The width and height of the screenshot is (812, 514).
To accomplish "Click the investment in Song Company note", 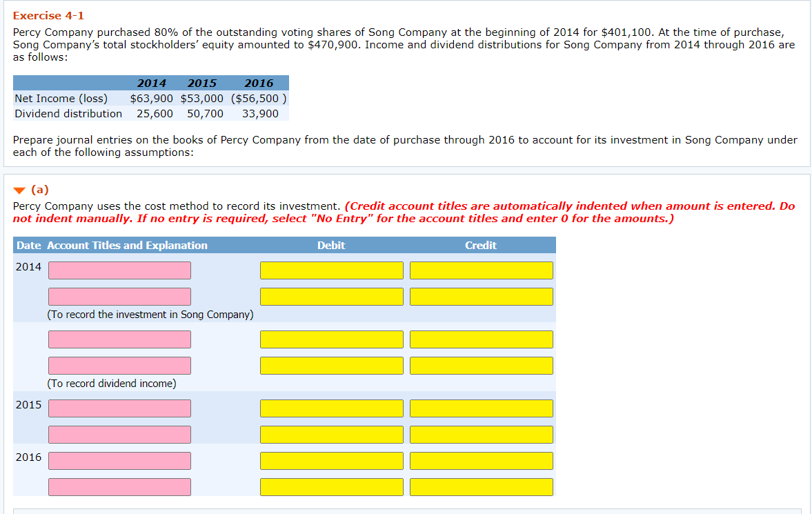I will 150,315.
